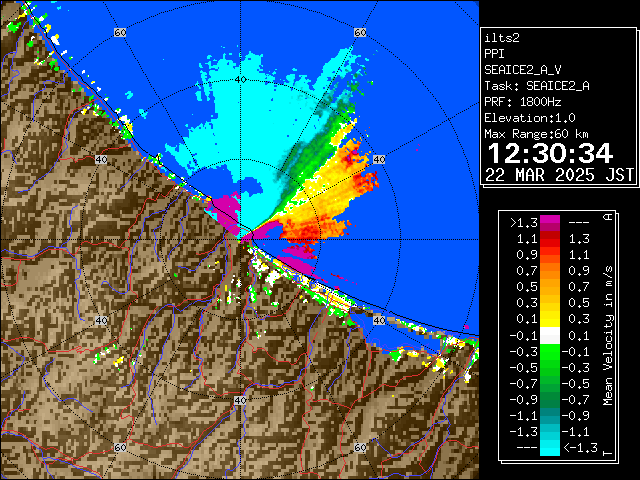Viewport: 640px width, 480px height.
Task: Click the 'A' letter atop the legend
Action: tap(608, 217)
